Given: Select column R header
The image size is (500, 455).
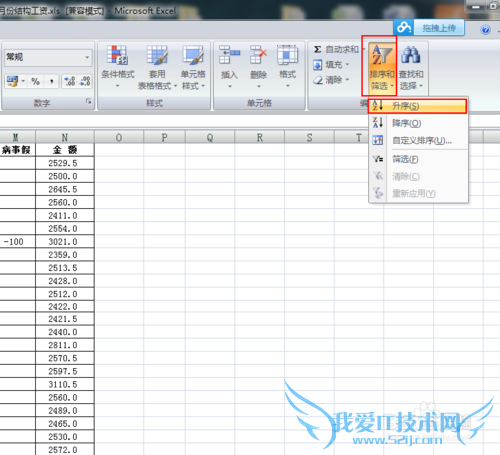Looking at the screenshot, I should 260,137.
